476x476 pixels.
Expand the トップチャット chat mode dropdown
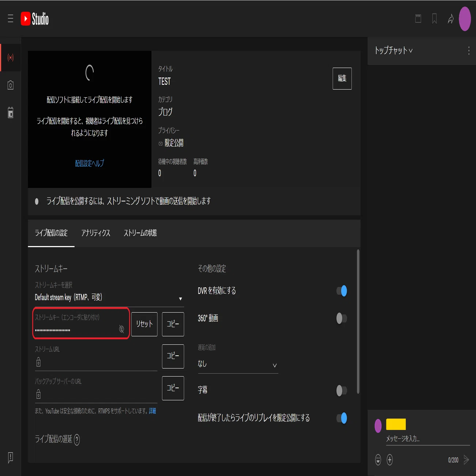tap(394, 50)
